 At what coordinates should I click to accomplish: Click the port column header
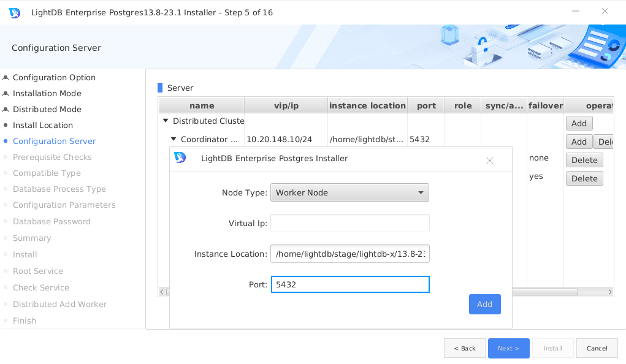pyautogui.click(x=426, y=105)
